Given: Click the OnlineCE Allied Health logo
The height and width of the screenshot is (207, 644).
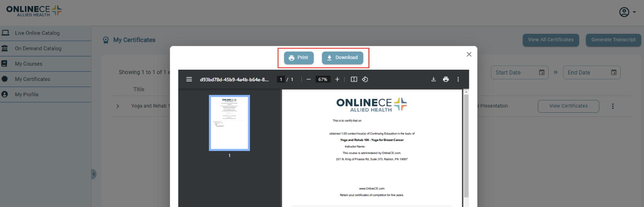Looking at the screenshot, I should coord(34,11).
